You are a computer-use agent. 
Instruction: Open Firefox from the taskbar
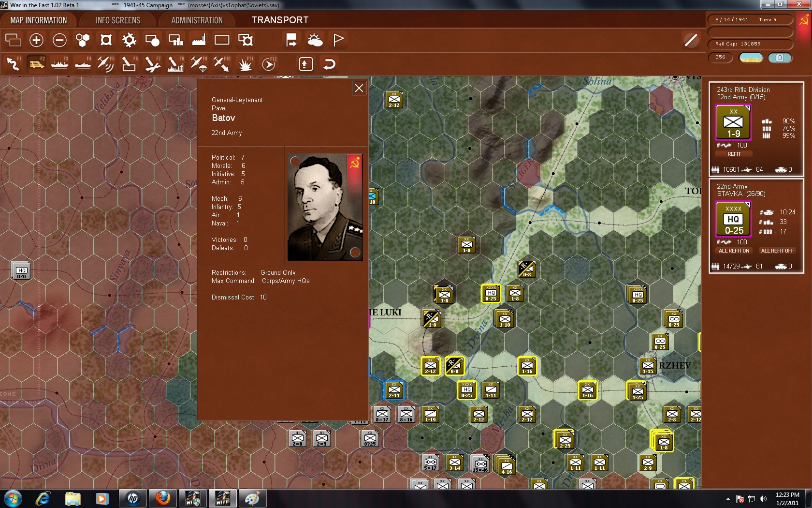coord(163,498)
